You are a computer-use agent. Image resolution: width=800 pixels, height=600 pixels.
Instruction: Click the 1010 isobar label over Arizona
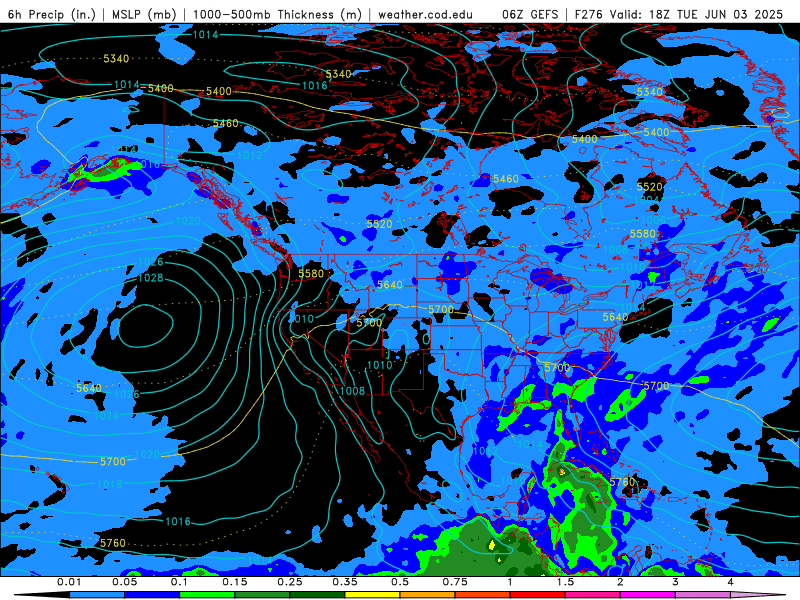click(x=380, y=365)
